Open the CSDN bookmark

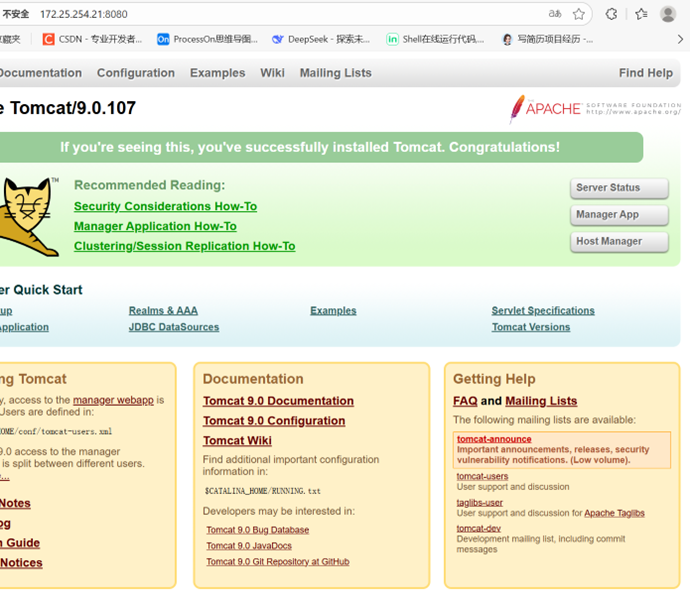[92, 39]
